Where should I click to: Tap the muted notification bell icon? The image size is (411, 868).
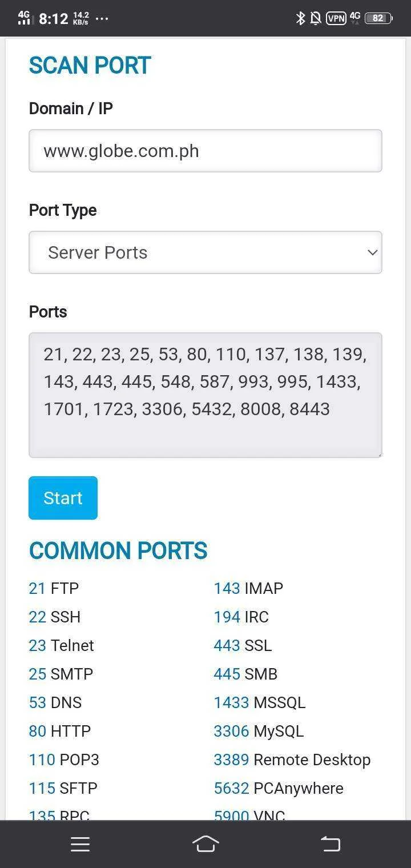click(x=315, y=18)
